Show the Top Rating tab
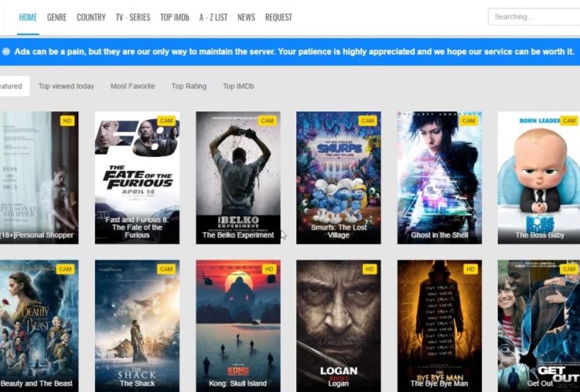 pos(189,86)
